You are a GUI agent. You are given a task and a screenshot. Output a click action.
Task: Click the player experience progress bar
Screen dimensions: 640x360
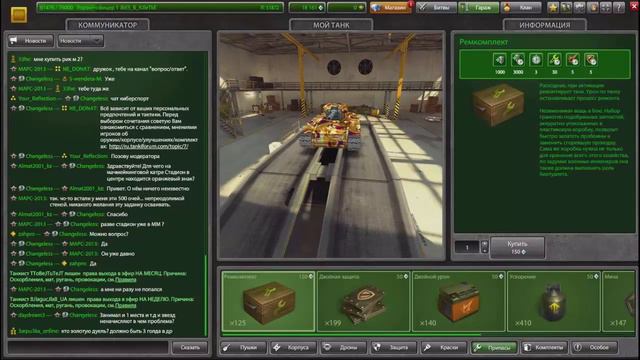coord(160,7)
